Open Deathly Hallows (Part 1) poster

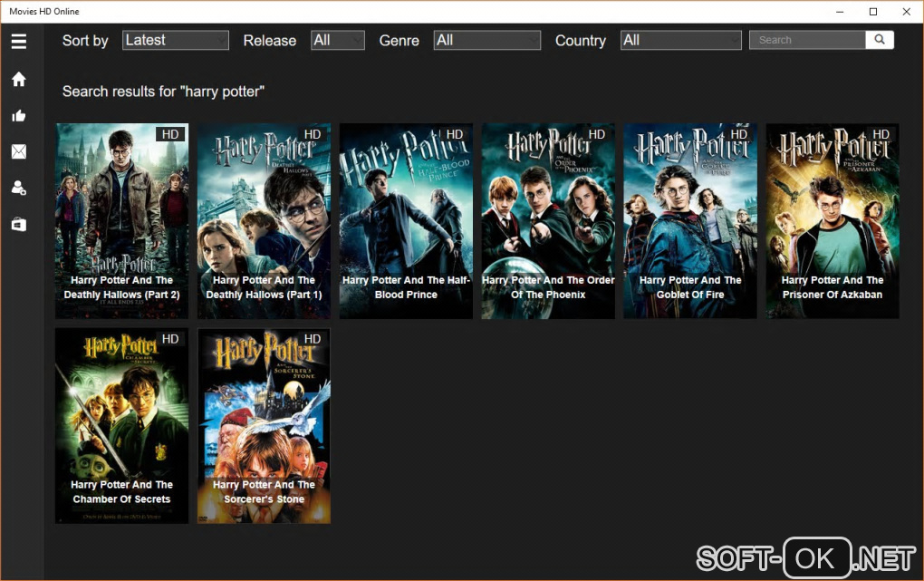(264, 221)
